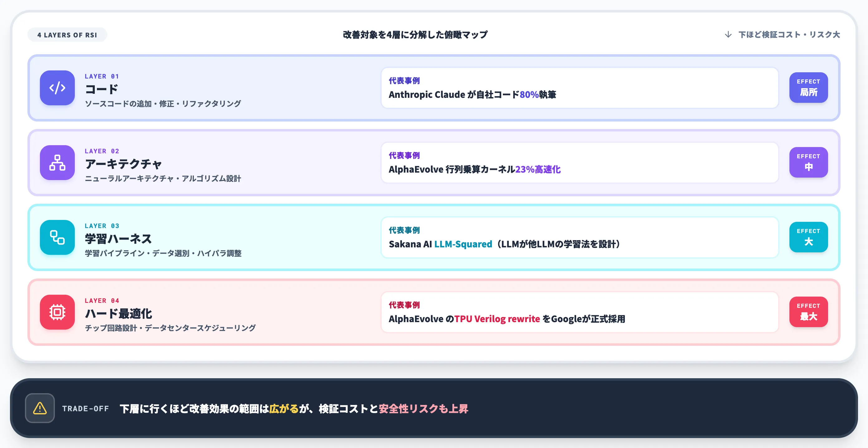868x448 pixels.
Task: Click the 代表事例 label in the Layer 01 card
Action: click(x=404, y=81)
